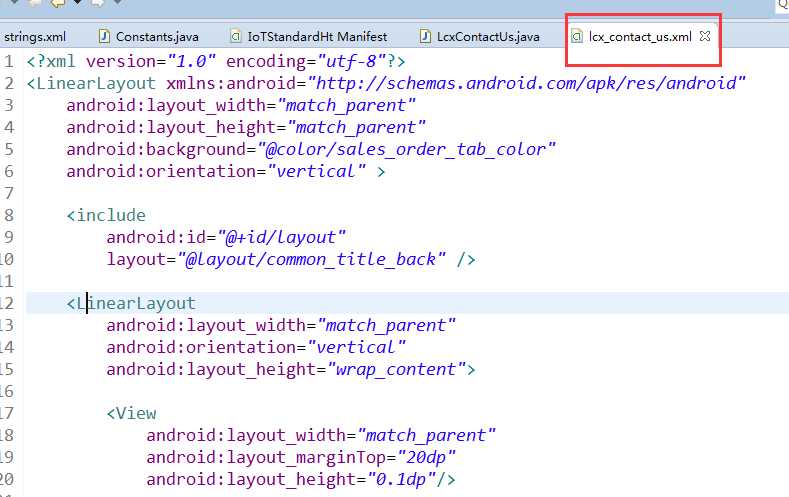Open the LcxContactUs.java tab
Viewport: 789px width, 497px height.
488,37
